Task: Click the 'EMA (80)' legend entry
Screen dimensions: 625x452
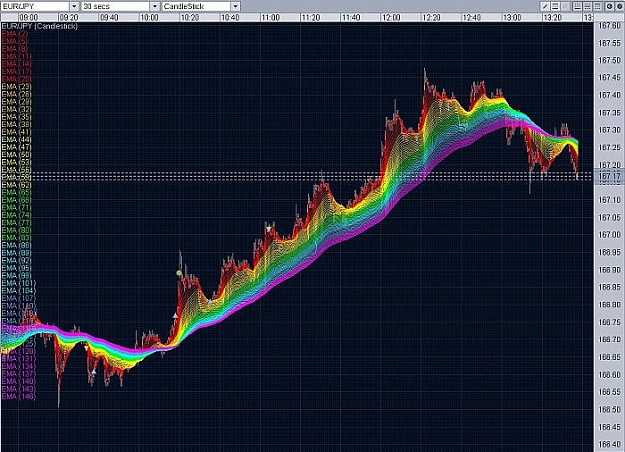Action: (x=16, y=230)
